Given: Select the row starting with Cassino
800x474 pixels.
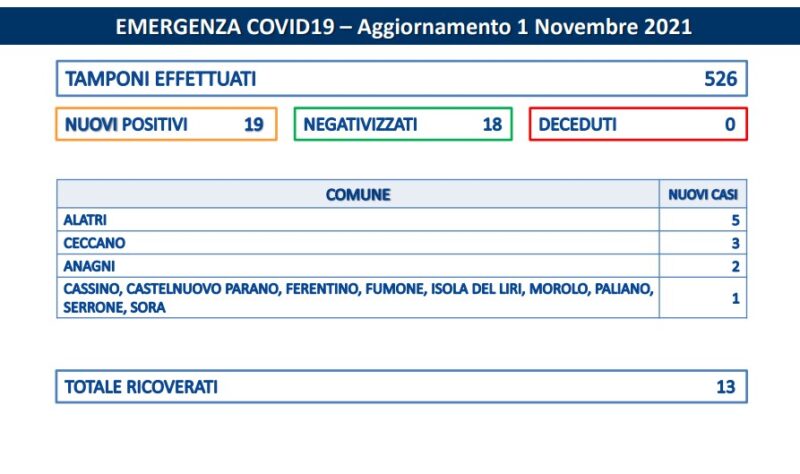Looking at the screenshot, I should pos(402,298).
